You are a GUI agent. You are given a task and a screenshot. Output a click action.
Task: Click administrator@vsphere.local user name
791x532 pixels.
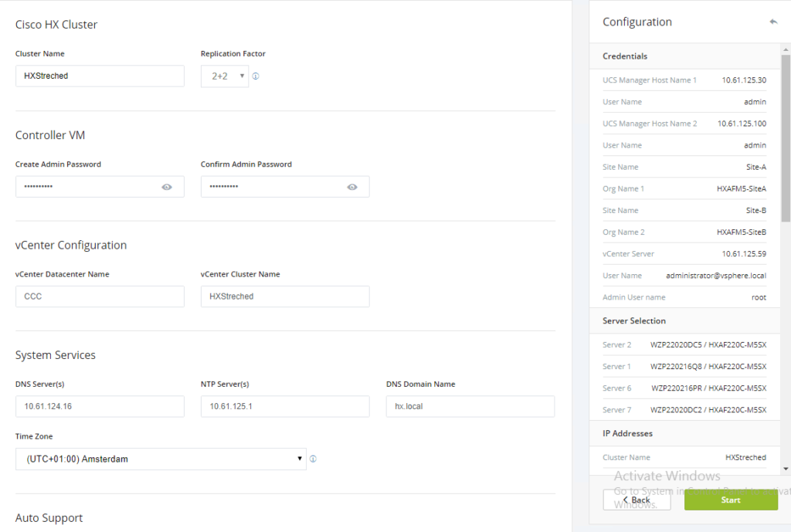pos(716,276)
